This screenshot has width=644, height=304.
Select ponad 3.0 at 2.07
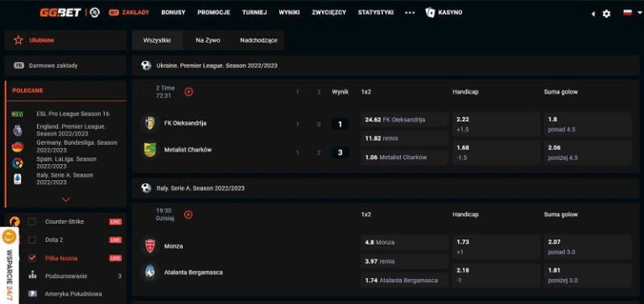coord(588,247)
